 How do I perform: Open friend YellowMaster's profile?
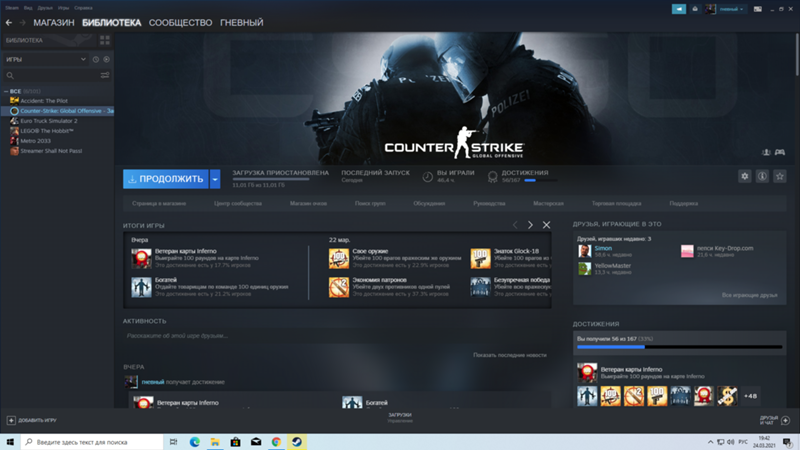(612, 266)
